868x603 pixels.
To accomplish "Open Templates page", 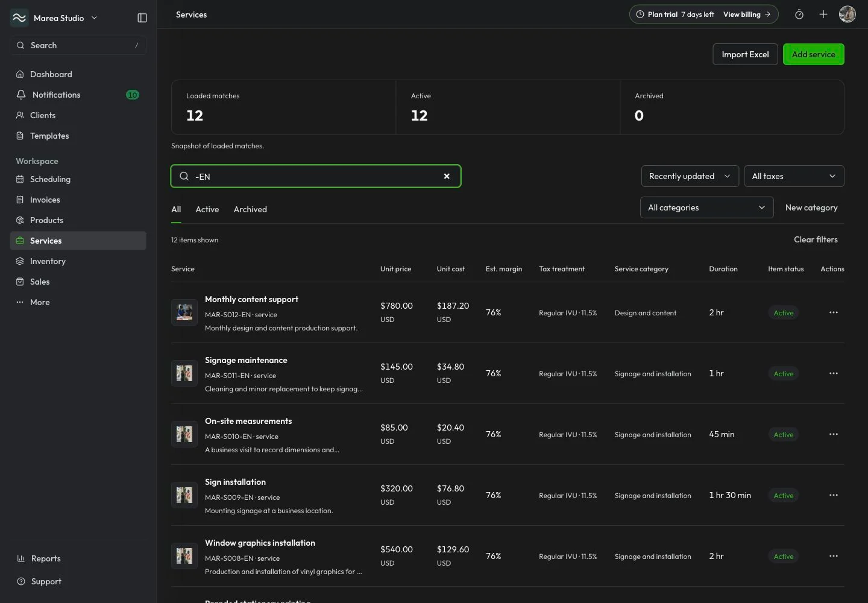I will coord(78,136).
